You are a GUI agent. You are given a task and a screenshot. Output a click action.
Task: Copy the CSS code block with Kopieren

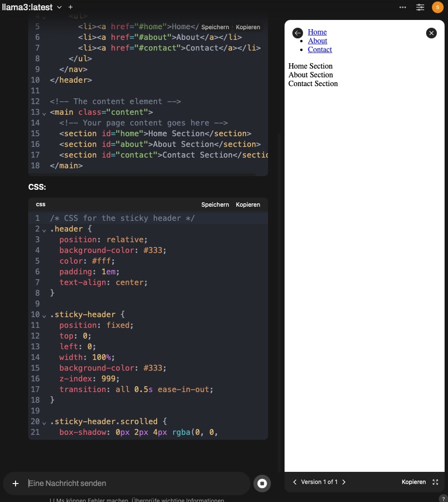pos(248,205)
